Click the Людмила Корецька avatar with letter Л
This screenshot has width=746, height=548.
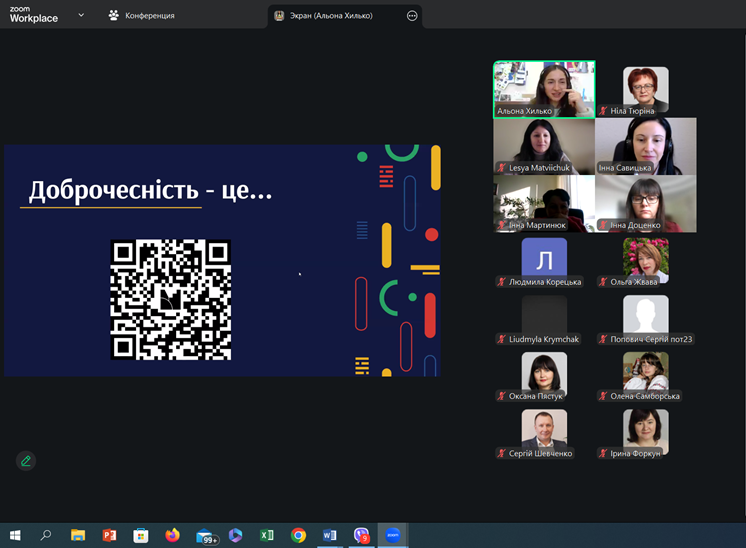(544, 260)
